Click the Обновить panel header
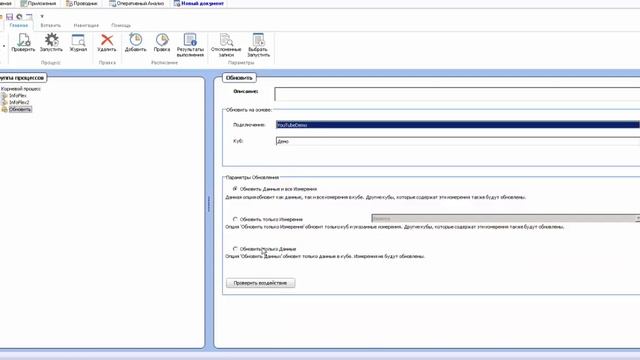 point(239,78)
